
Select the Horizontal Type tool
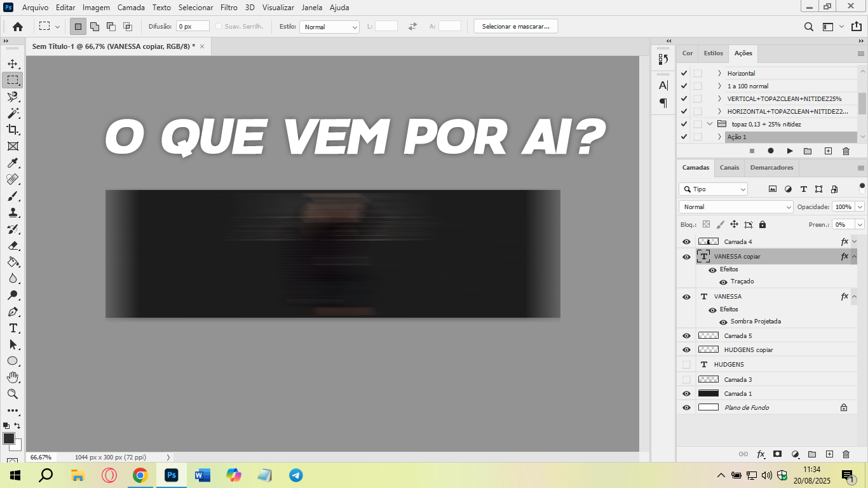pyautogui.click(x=12, y=328)
